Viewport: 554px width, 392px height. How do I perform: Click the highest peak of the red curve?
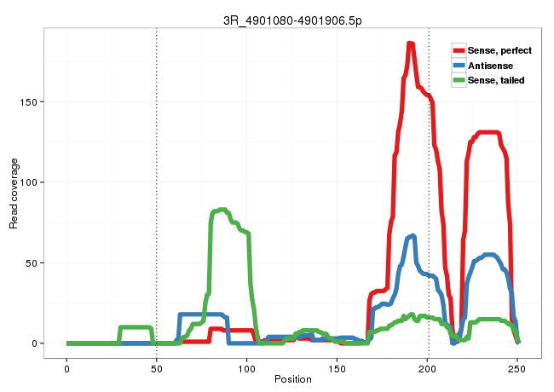pyautogui.click(x=410, y=43)
